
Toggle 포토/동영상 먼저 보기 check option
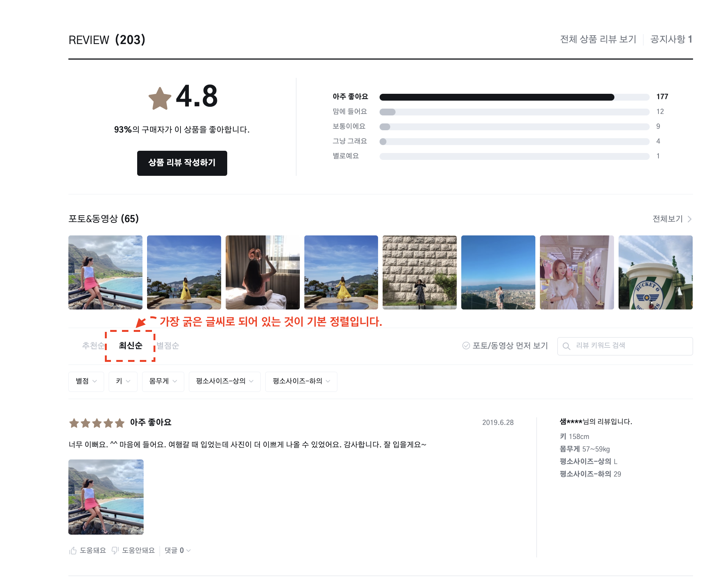point(505,346)
